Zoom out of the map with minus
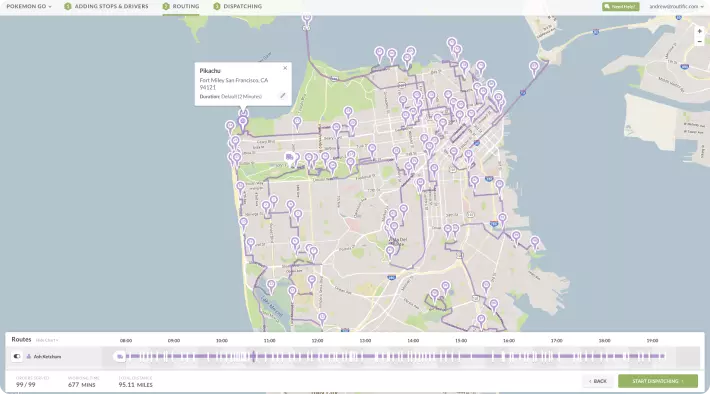Screen dimensions: 710x394 tap(700, 41)
